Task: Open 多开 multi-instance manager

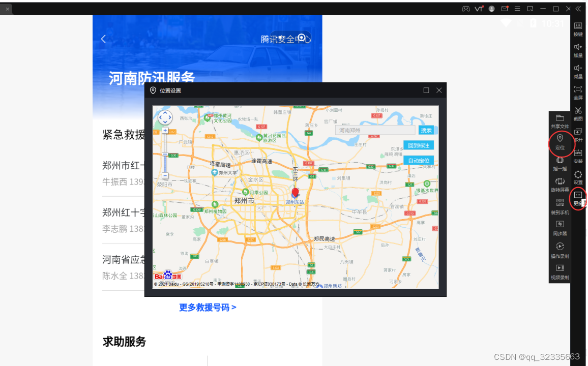Action: [578, 135]
